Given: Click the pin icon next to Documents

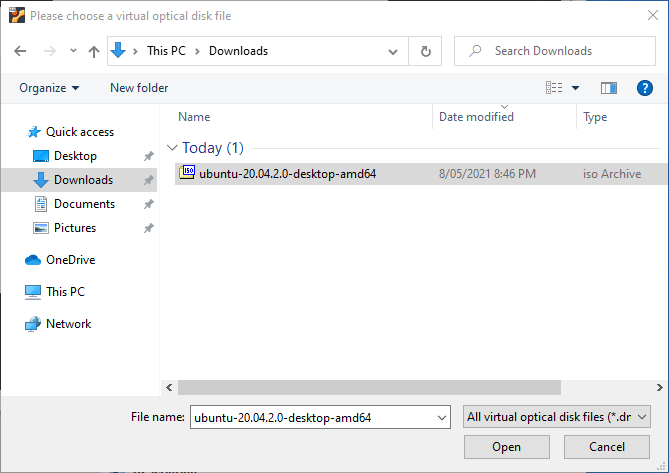Looking at the screenshot, I should click(148, 204).
